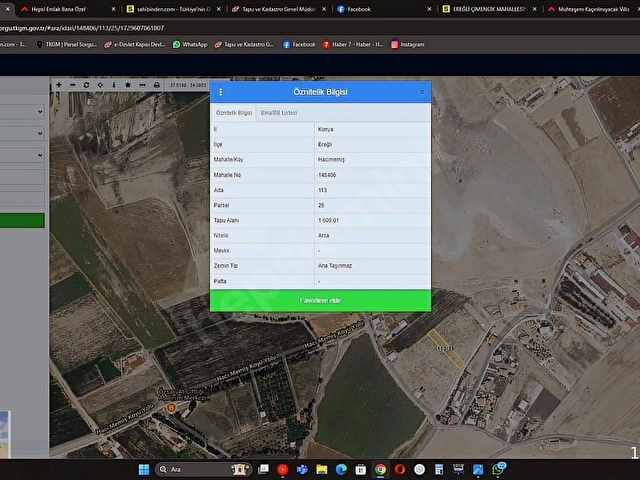640x480 pixels.
Task: Close the Öznitelik Bilgisi dialog
Action: 422,92
